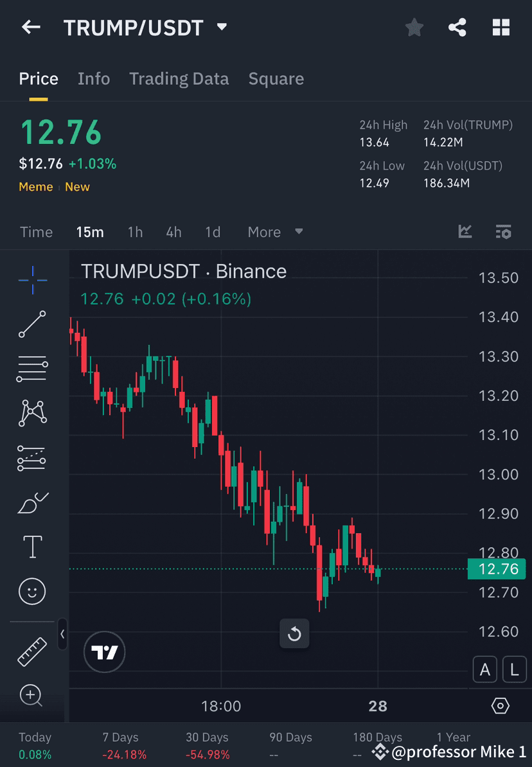Switch to the Trading Data tab
Screen dimensions: 532x767
pos(179,78)
